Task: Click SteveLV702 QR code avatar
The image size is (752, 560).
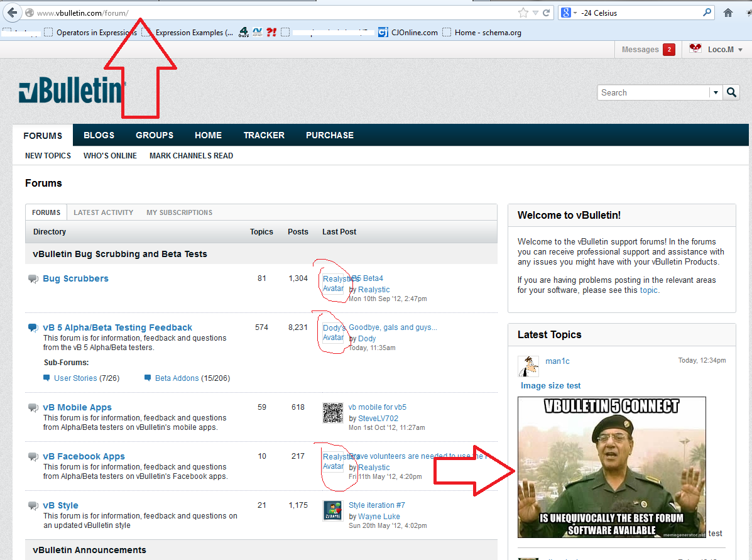Action: [x=333, y=413]
